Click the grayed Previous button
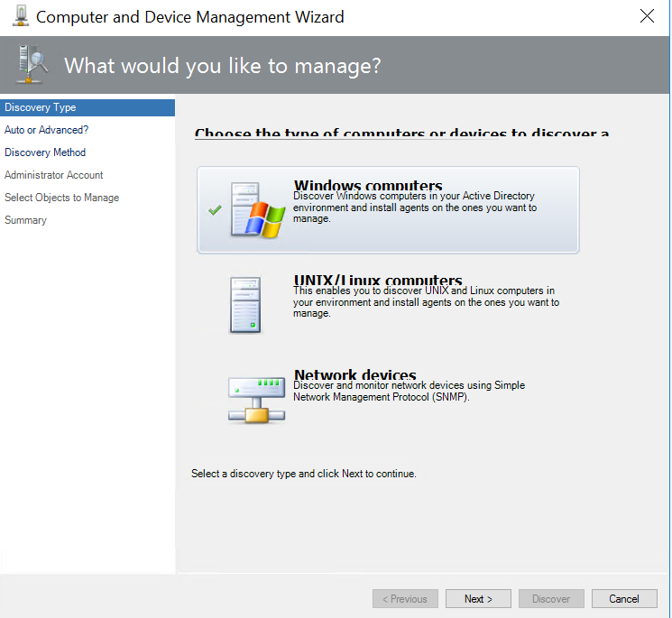This screenshot has height=618, width=672. coord(405,599)
